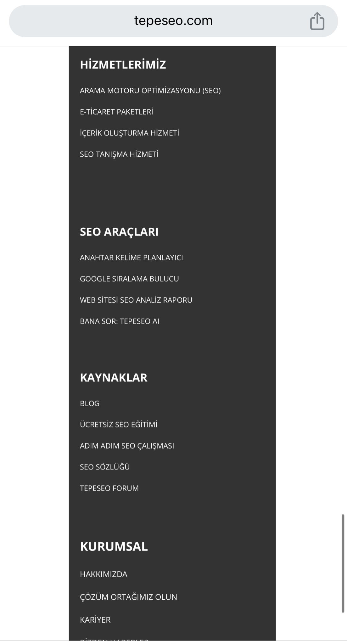
Task: Open E-Ticaret Paketleri link
Action: tap(116, 112)
